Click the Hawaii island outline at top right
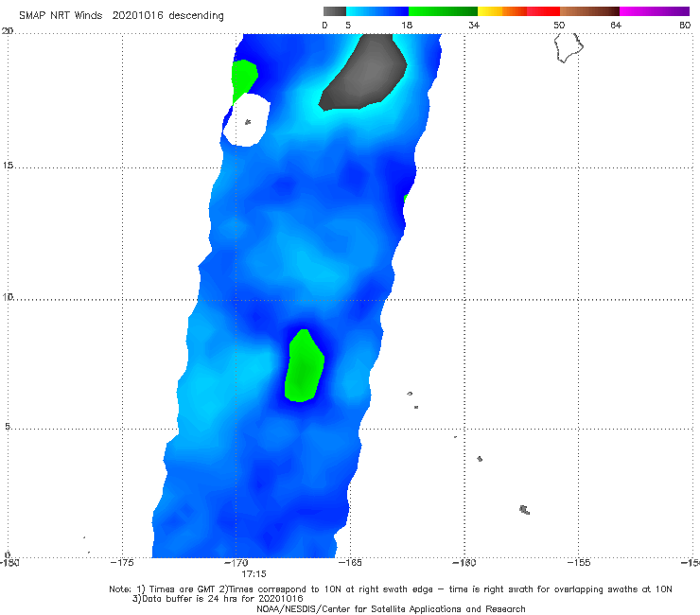Image resolution: width=700 pixels, height=615 pixels. [x=569, y=48]
